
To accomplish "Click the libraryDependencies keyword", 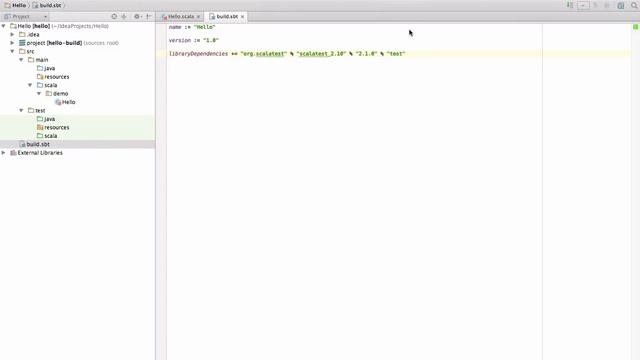I will pyautogui.click(x=198, y=53).
